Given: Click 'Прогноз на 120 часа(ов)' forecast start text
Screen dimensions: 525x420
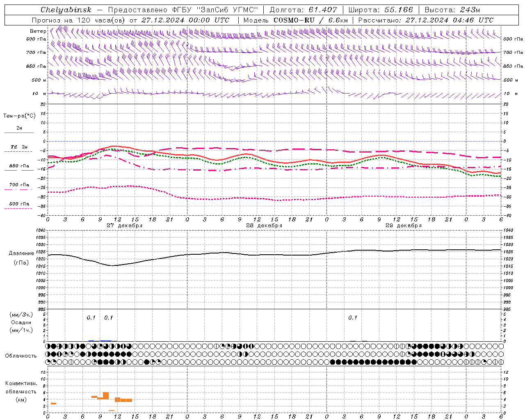Looking at the screenshot, I should tap(80, 20).
